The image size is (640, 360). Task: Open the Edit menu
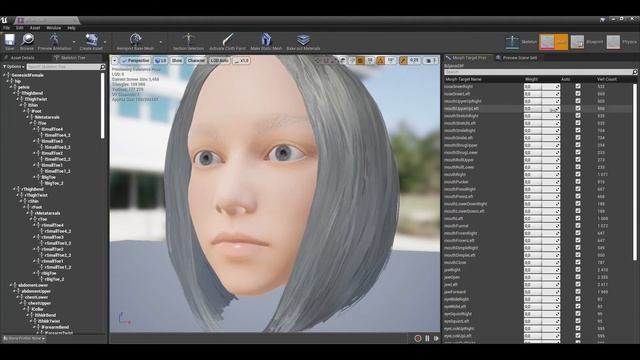(20, 28)
